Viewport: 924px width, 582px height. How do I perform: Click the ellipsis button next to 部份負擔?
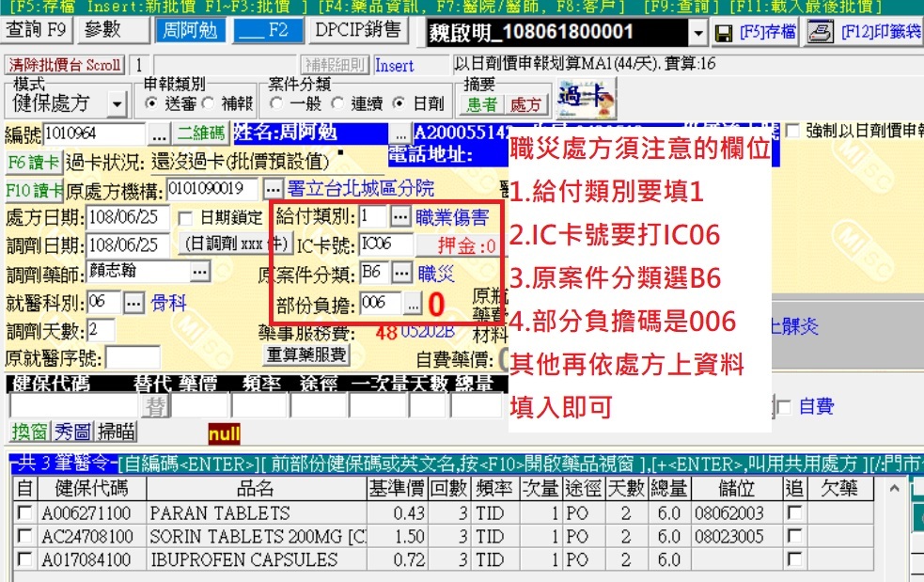[412, 303]
